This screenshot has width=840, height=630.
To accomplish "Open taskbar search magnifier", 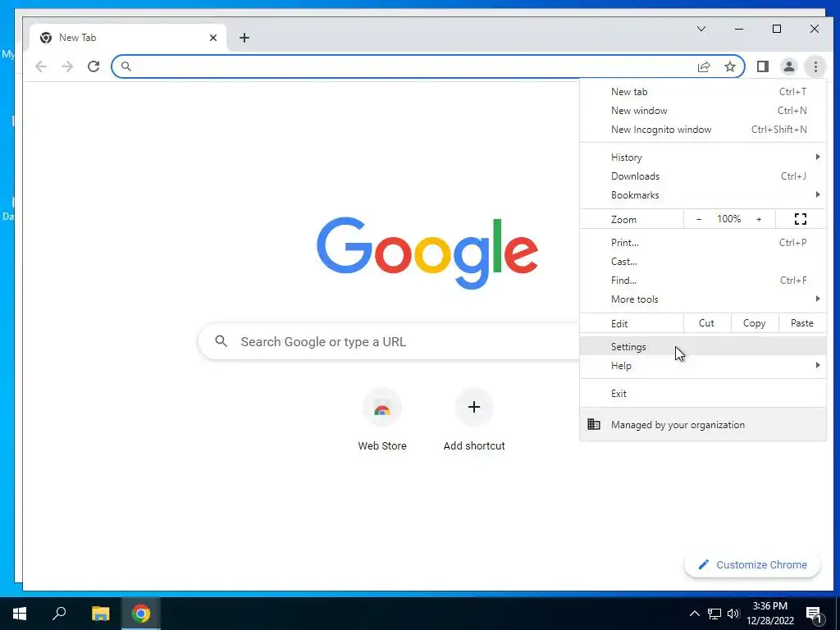I will click(x=59, y=614).
